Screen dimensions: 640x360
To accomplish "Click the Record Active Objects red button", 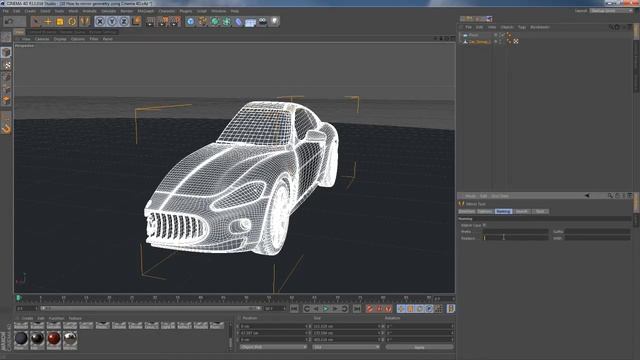I will coord(370,309).
